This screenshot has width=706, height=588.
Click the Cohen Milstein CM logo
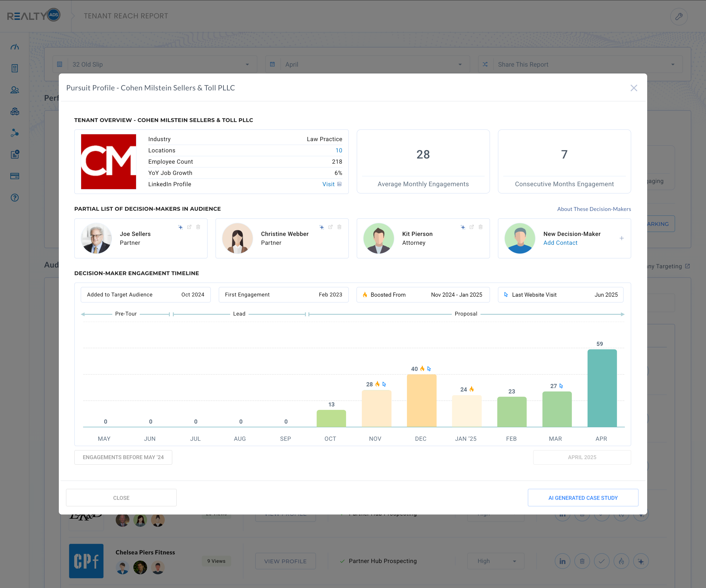tap(109, 162)
